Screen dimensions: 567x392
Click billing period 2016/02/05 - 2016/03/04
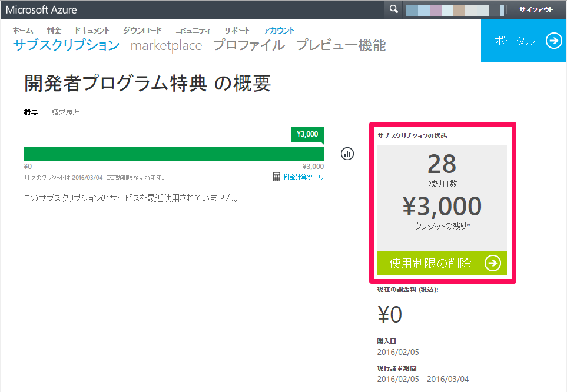point(423,379)
